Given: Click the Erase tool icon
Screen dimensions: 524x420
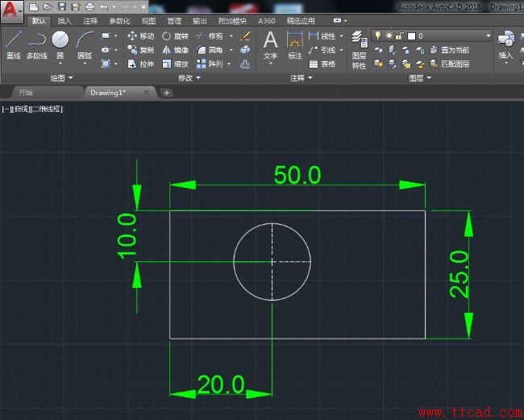Looking at the screenshot, I should pyautogui.click(x=245, y=35).
